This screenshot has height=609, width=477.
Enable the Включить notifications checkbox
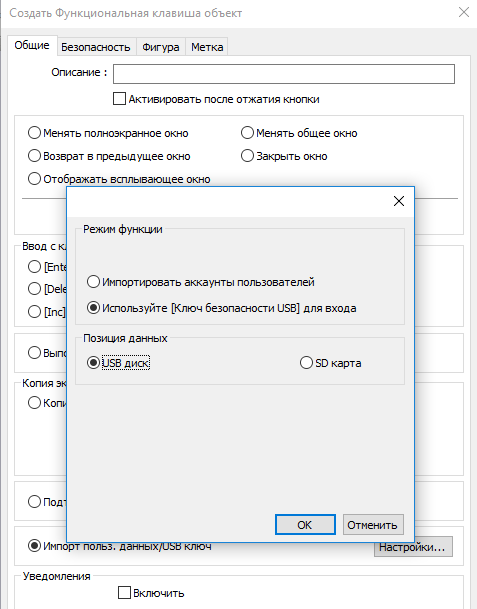124,593
